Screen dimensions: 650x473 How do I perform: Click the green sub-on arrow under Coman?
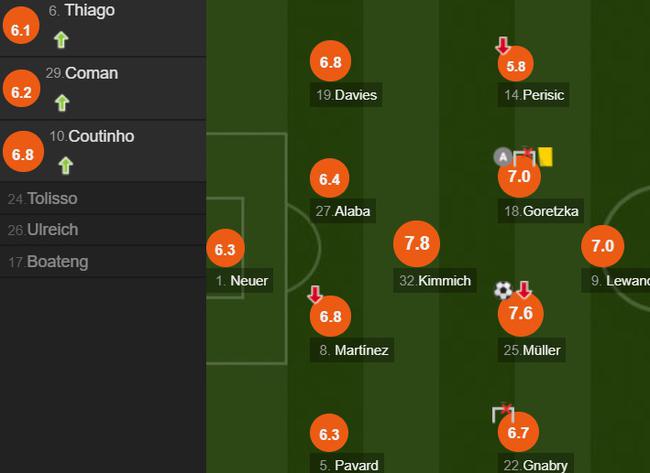click(x=62, y=103)
